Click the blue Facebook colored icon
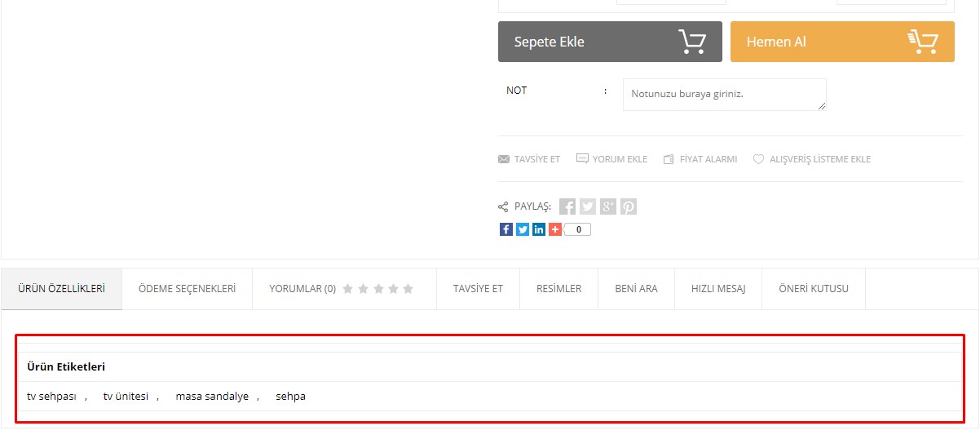The image size is (980, 435). pyautogui.click(x=506, y=229)
